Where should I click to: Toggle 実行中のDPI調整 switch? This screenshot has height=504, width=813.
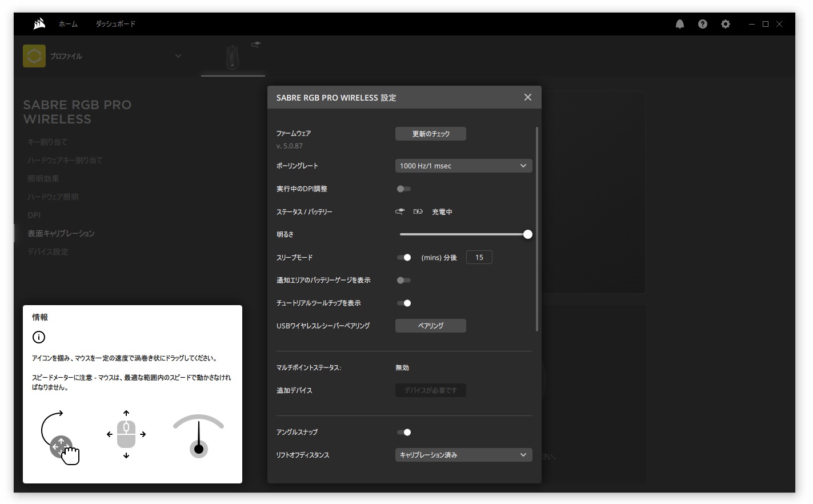[404, 189]
